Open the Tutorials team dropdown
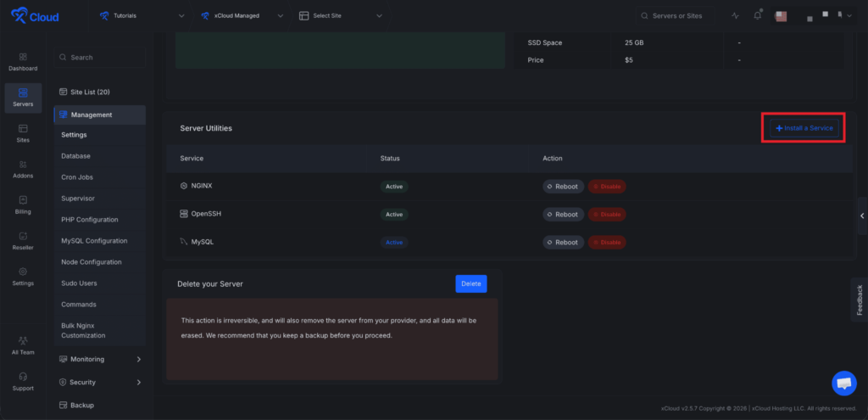 [142, 15]
